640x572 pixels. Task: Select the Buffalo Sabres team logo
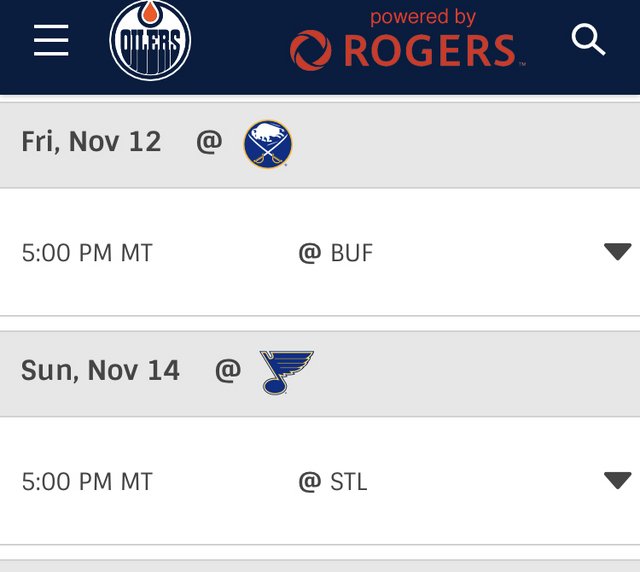(x=268, y=144)
